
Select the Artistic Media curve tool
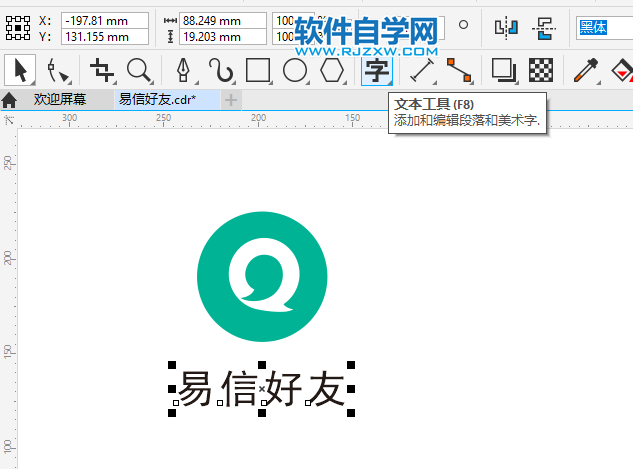[220, 70]
